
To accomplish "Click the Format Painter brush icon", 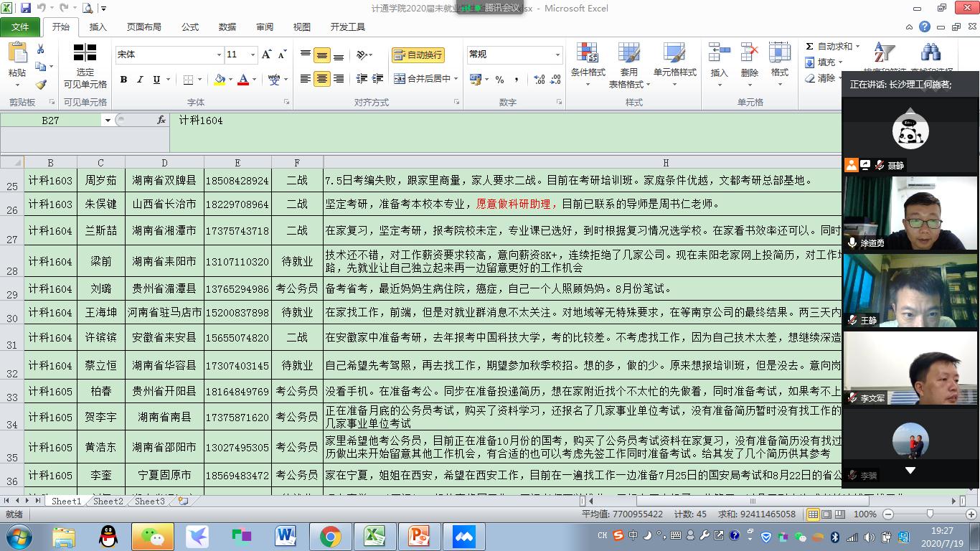I will 41,85.
